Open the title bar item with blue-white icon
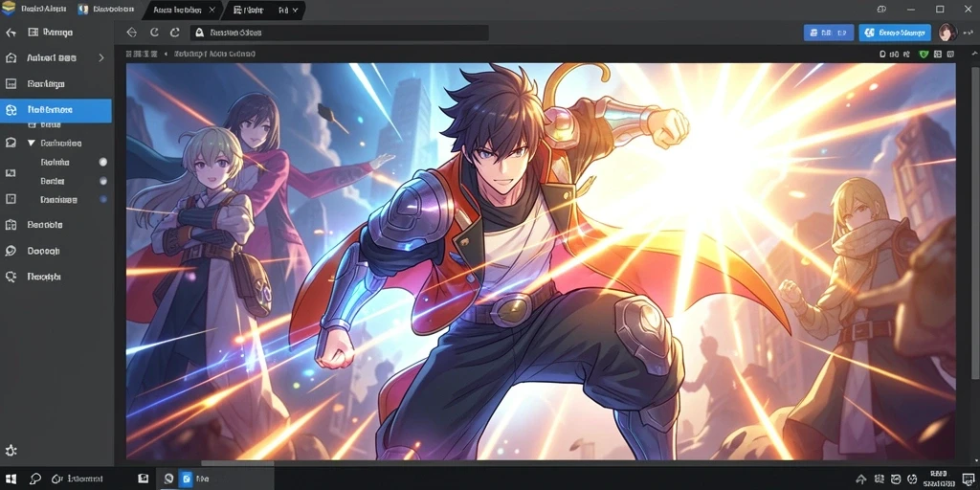 pyautogui.click(x=107, y=10)
